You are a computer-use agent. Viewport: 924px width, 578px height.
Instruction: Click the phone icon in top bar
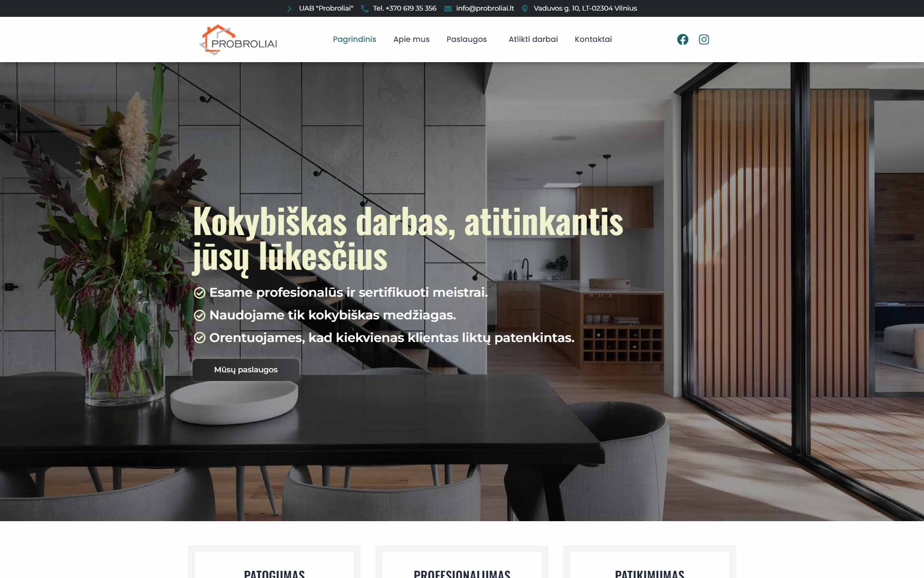point(365,9)
